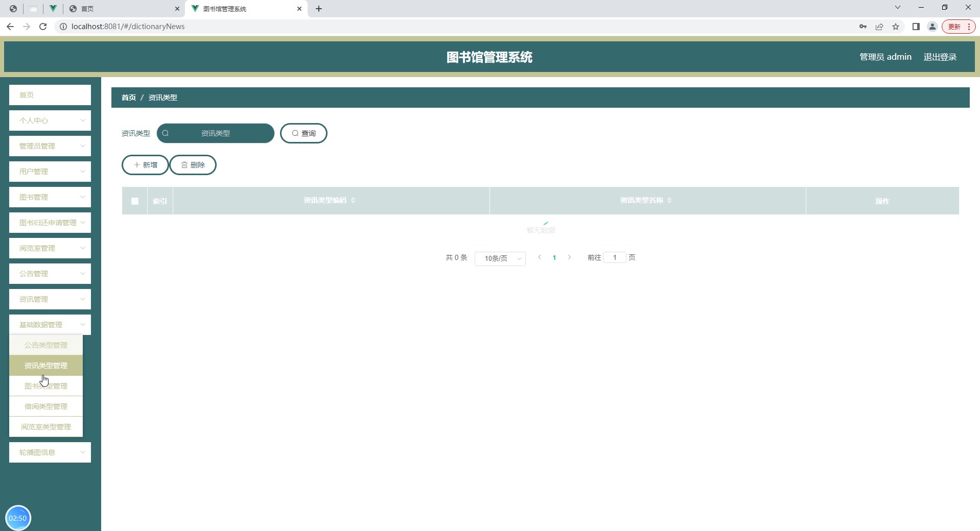This screenshot has width=980, height=531.
Task: Expand the 图书归还申请管理 sidebar menu
Action: (x=50, y=223)
